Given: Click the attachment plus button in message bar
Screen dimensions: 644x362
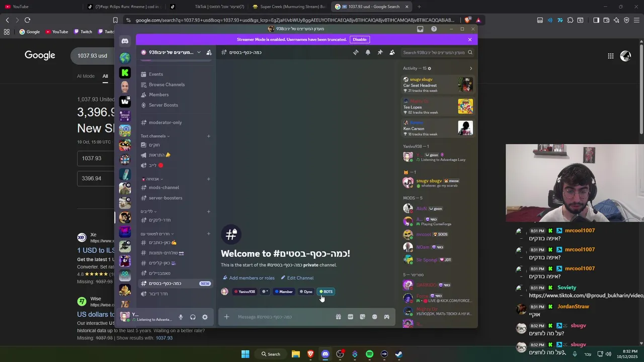Looking at the screenshot, I should pyautogui.click(x=226, y=317).
